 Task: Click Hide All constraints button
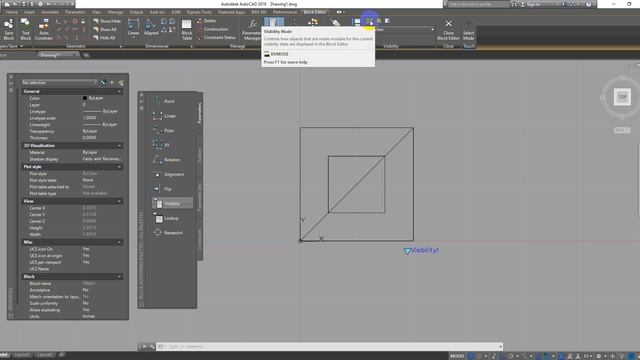[x=104, y=38]
